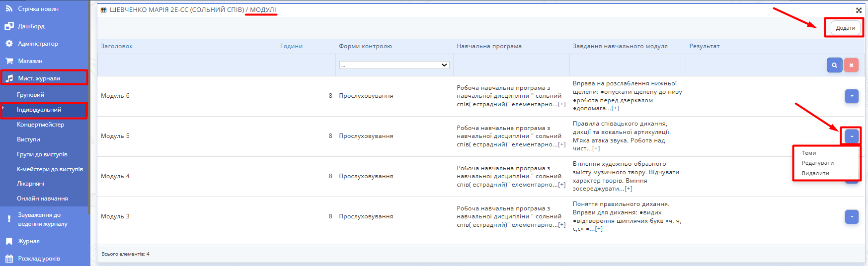The width and height of the screenshot is (868, 266).
Task: Click the bookmark icon for Журнал
Action: click(x=9, y=241)
